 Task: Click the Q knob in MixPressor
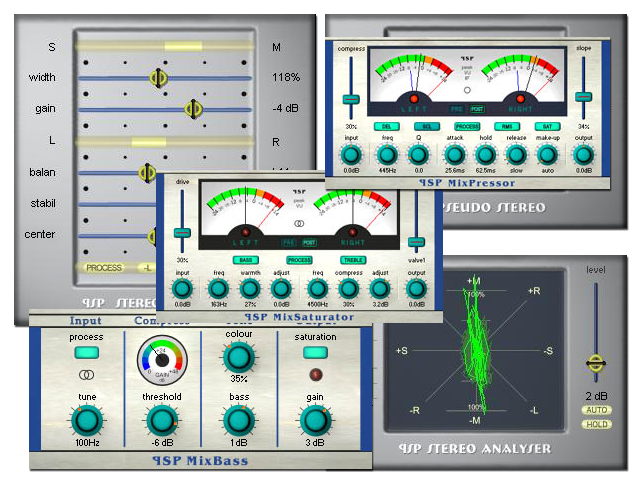[x=418, y=155]
